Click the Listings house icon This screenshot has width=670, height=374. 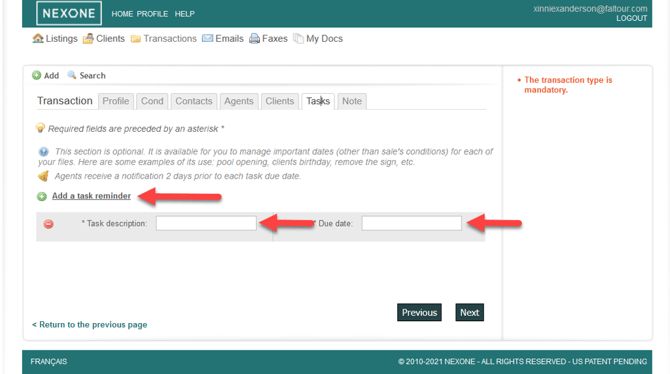click(x=38, y=38)
